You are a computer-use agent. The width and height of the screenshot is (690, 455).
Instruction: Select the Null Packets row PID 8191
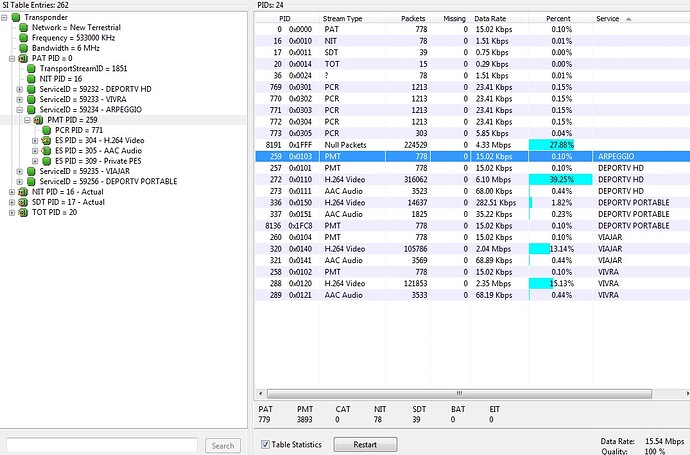pos(473,145)
